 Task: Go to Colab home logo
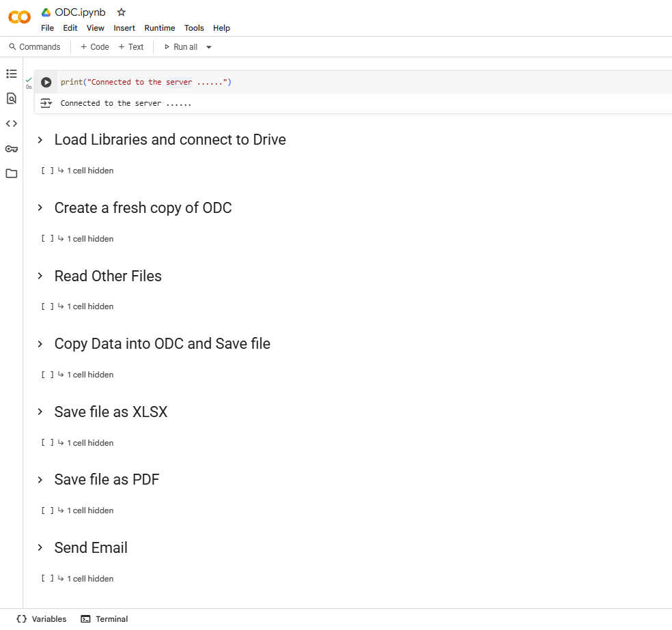(x=19, y=17)
